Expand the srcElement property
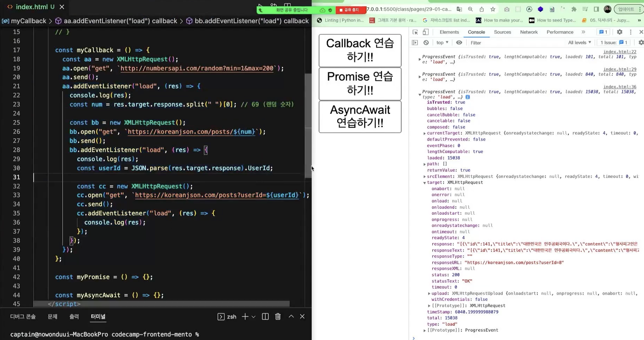Image resolution: width=644 pixels, height=340 pixels. [424, 177]
